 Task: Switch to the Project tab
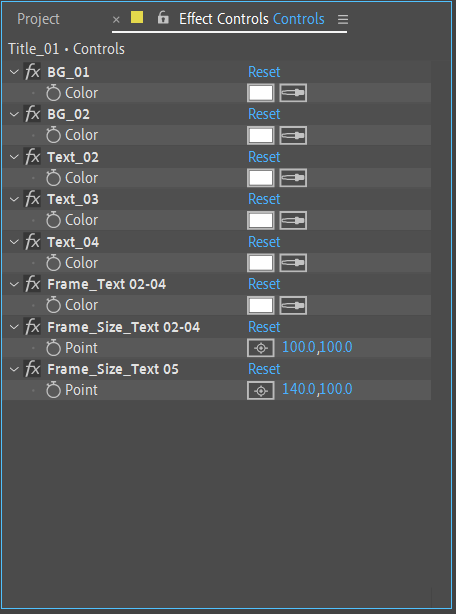[38, 19]
